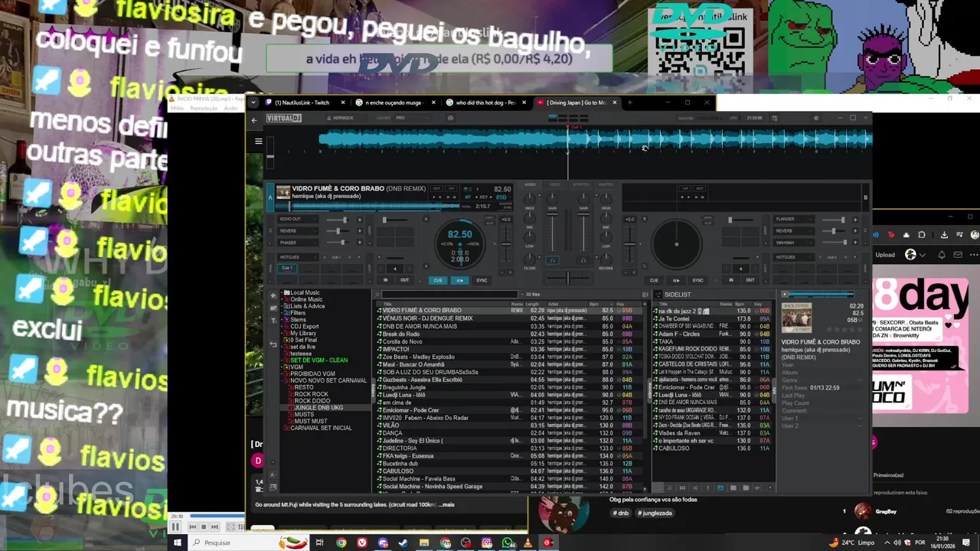
Task: Click music note icon of VILÃO track
Action: 379,425
